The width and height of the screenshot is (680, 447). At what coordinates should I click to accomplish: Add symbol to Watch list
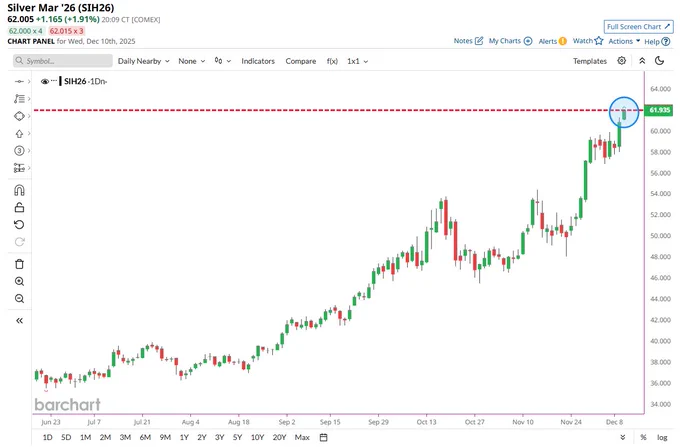pyautogui.click(x=588, y=41)
